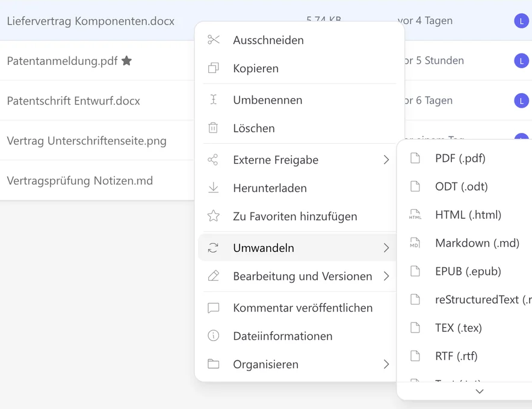Click the user avatar in Patentschrift Entwurf row
The height and width of the screenshot is (409, 532).
point(522,100)
